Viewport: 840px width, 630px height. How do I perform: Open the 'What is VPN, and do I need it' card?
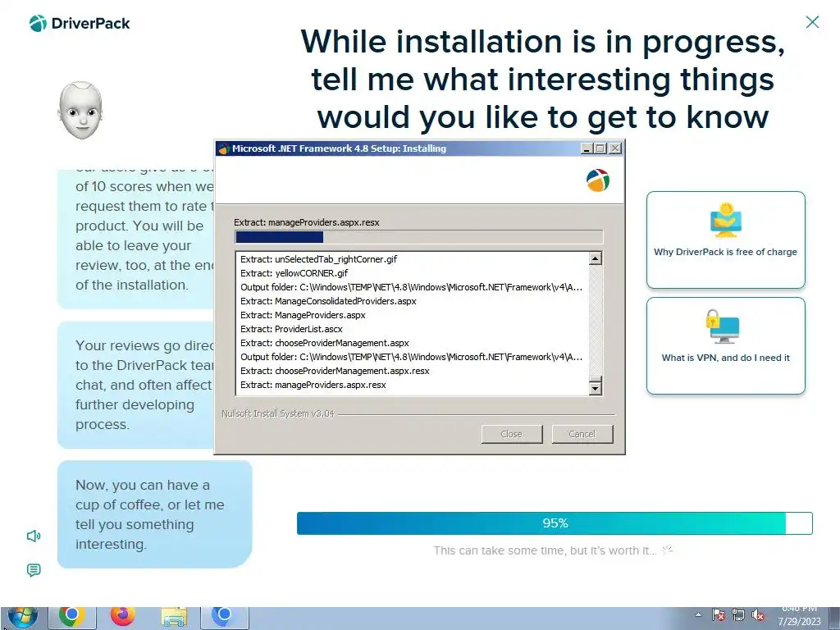[x=725, y=345]
